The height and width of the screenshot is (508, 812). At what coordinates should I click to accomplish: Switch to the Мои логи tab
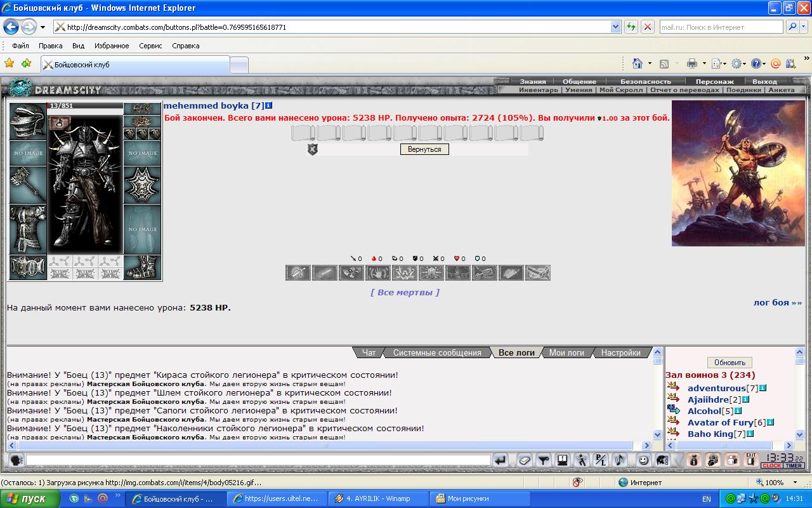(x=566, y=352)
